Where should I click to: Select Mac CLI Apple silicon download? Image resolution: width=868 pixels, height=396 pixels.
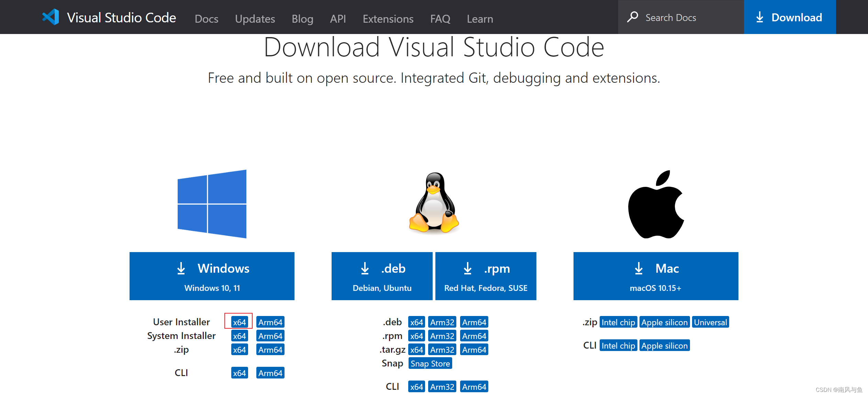coord(664,346)
